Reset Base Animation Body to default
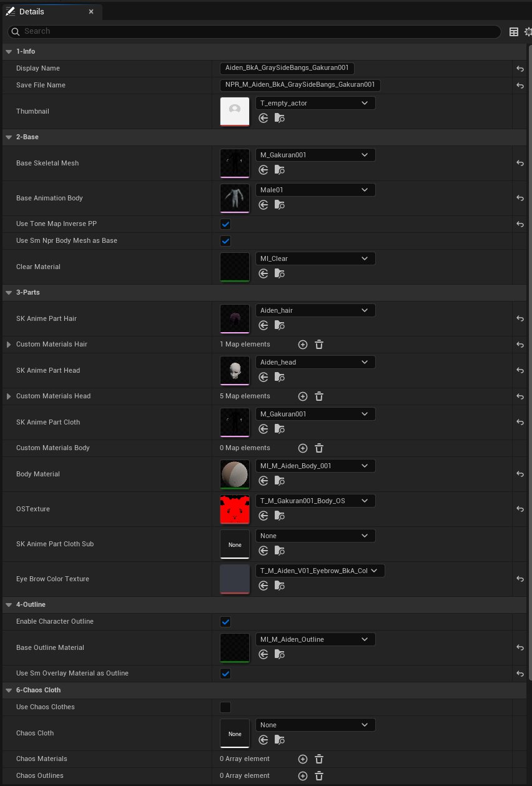The height and width of the screenshot is (786, 532). [x=520, y=198]
